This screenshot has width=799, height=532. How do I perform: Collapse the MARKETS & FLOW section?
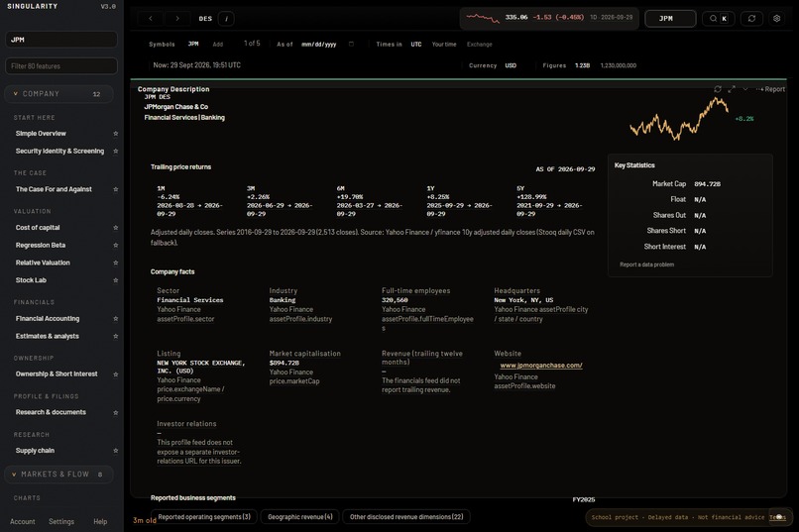(x=58, y=474)
